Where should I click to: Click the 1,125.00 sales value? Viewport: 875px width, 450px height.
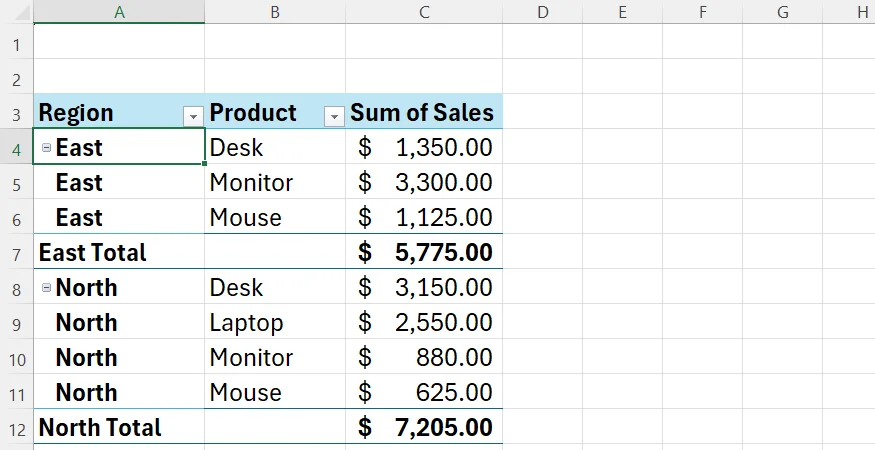coord(424,217)
